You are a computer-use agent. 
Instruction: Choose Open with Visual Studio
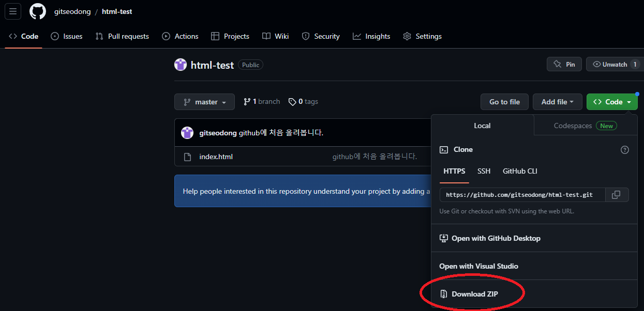[x=534, y=266]
